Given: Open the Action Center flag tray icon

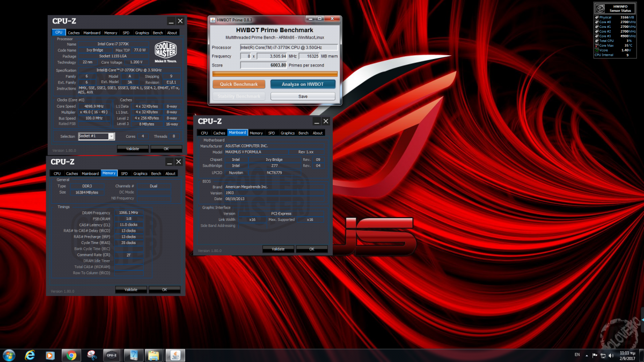Looking at the screenshot, I should click(595, 355).
